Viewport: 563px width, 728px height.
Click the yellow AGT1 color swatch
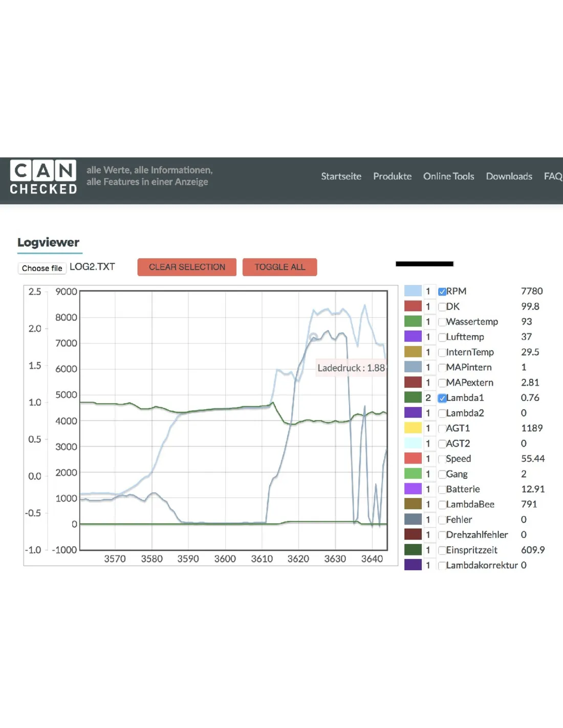(x=413, y=428)
